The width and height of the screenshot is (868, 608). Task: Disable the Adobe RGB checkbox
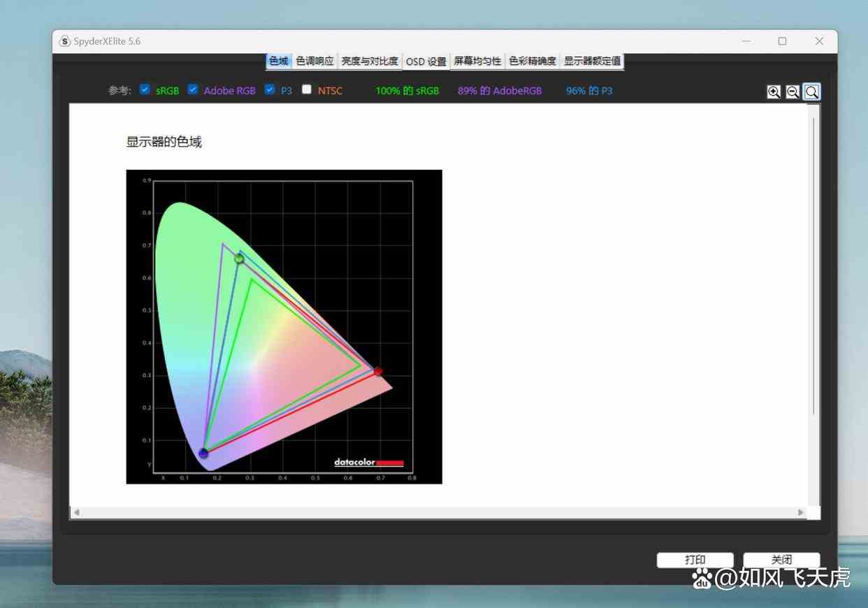tap(193, 89)
